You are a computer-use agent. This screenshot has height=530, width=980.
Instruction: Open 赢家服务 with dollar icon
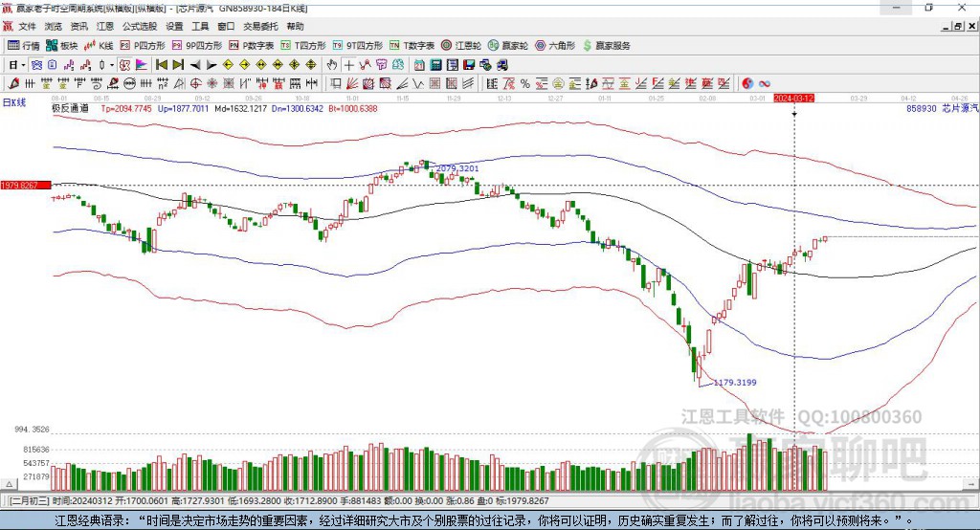pyautogui.click(x=606, y=46)
